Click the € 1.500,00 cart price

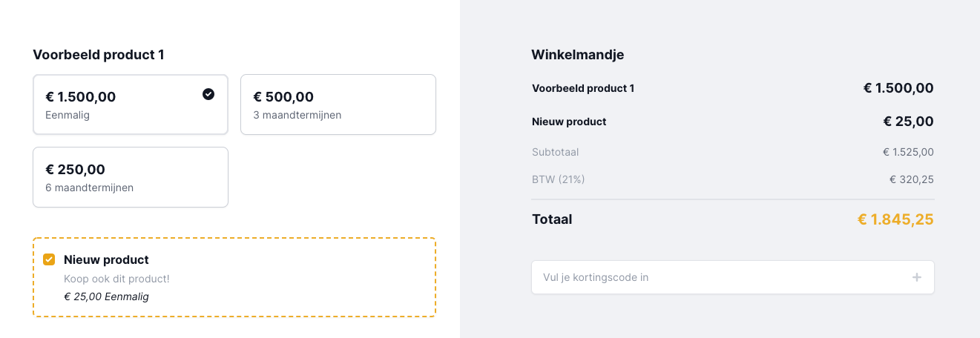(x=898, y=88)
